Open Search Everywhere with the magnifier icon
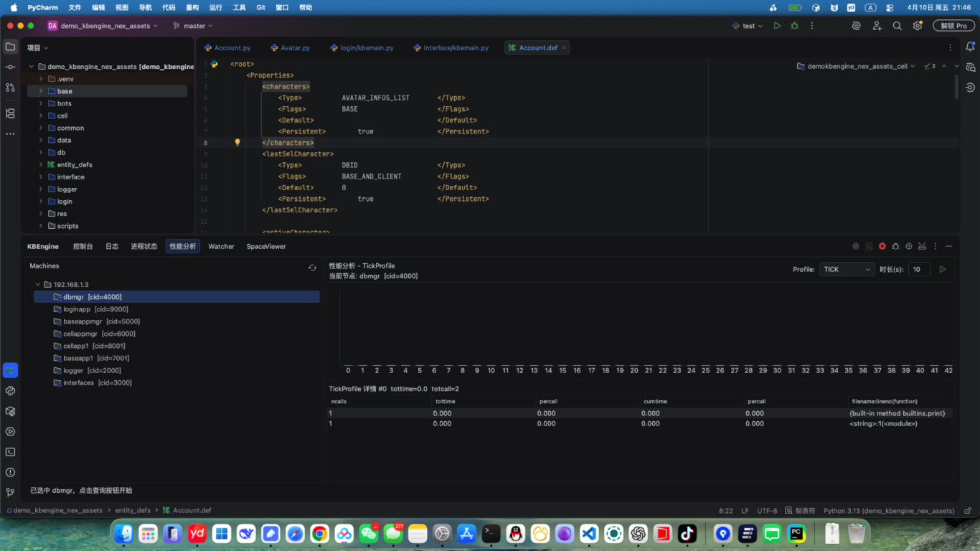The image size is (980, 551). 897,26
